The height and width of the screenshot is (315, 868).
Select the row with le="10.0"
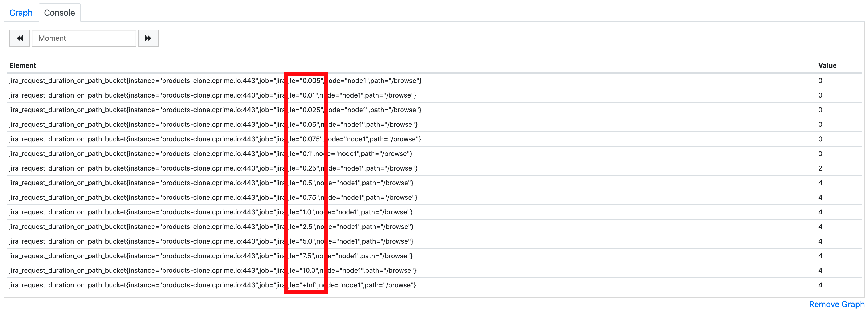click(x=434, y=271)
